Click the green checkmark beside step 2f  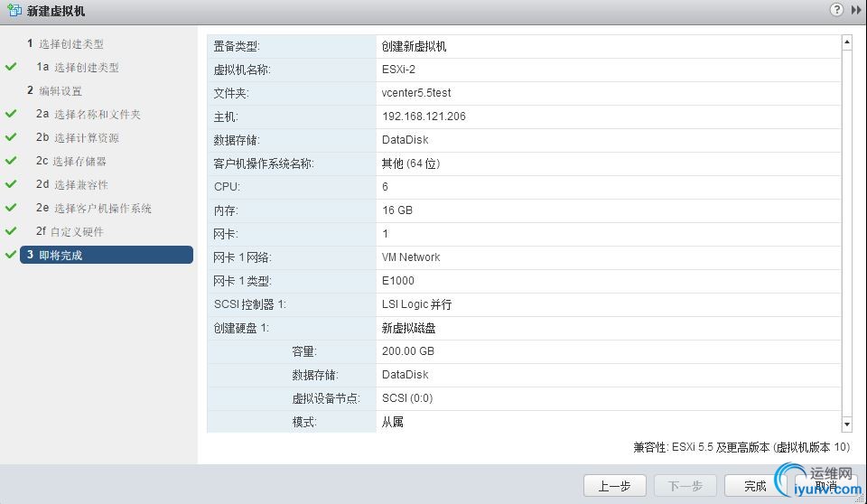click(x=11, y=230)
